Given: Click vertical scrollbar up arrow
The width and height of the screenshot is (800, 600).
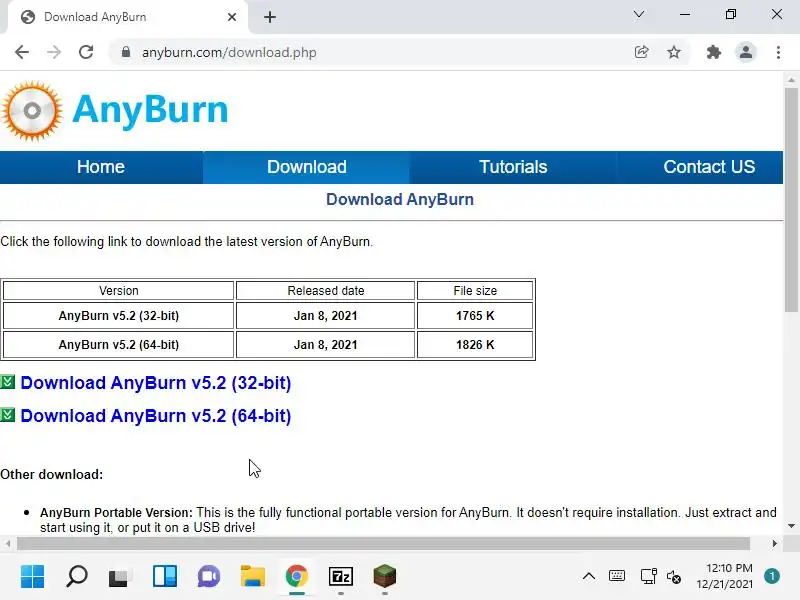Looking at the screenshot, I should tap(791, 80).
